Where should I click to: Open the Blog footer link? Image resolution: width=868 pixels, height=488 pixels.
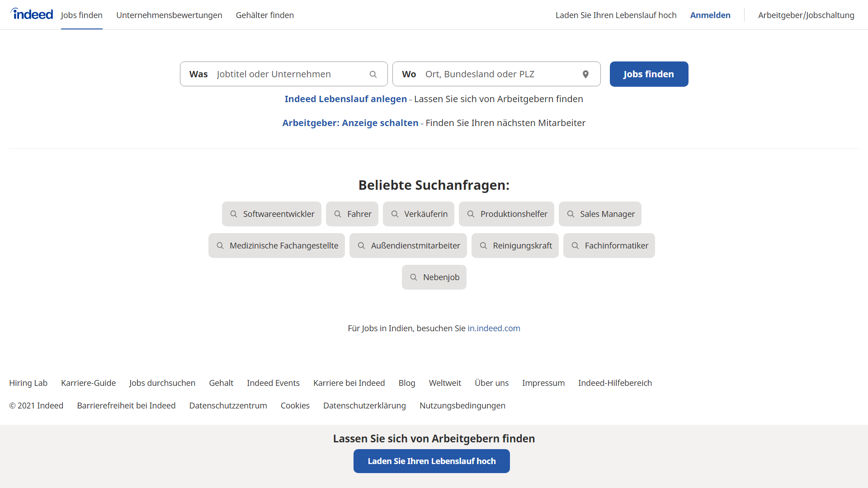click(x=407, y=383)
